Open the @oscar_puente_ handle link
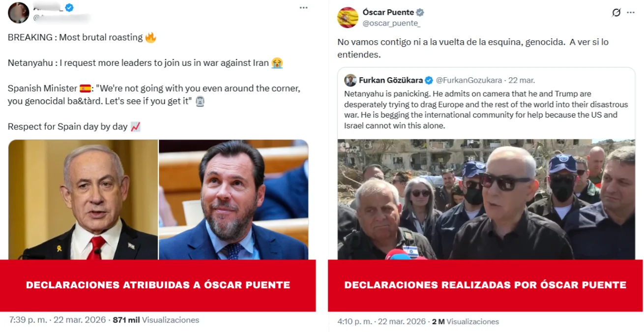 tap(391, 23)
